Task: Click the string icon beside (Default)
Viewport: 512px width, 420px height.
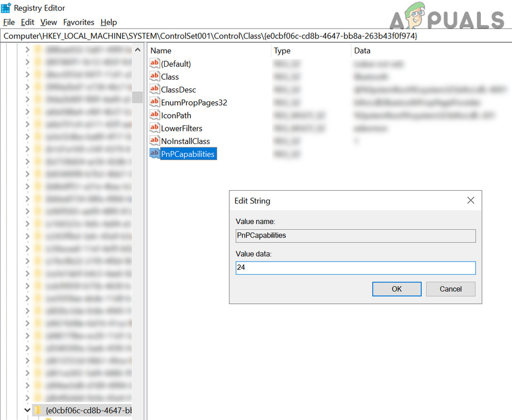Action: 155,63
